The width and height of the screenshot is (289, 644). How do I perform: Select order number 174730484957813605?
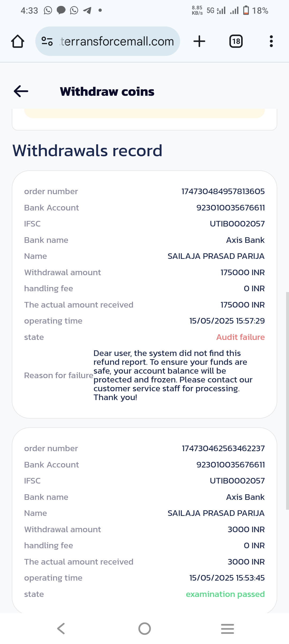coord(223,191)
